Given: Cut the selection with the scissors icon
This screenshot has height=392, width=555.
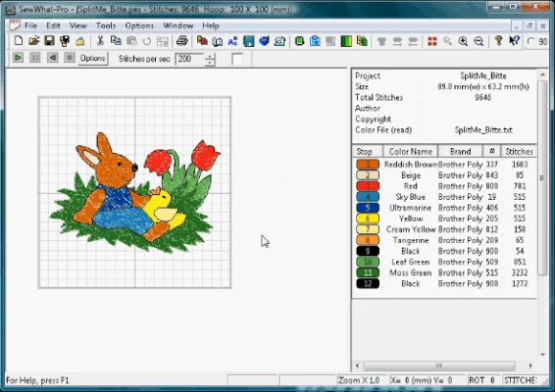Looking at the screenshot, I should (100, 41).
